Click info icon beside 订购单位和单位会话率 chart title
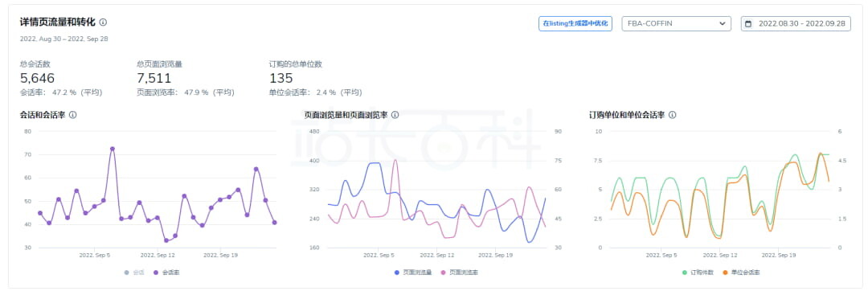Viewport: 868px width, 291px height. (x=672, y=115)
